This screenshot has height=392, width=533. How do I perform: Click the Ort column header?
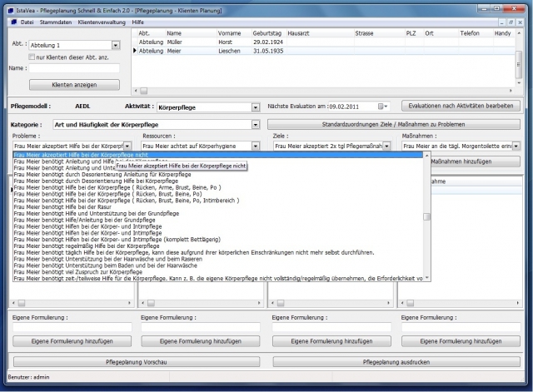click(441, 33)
